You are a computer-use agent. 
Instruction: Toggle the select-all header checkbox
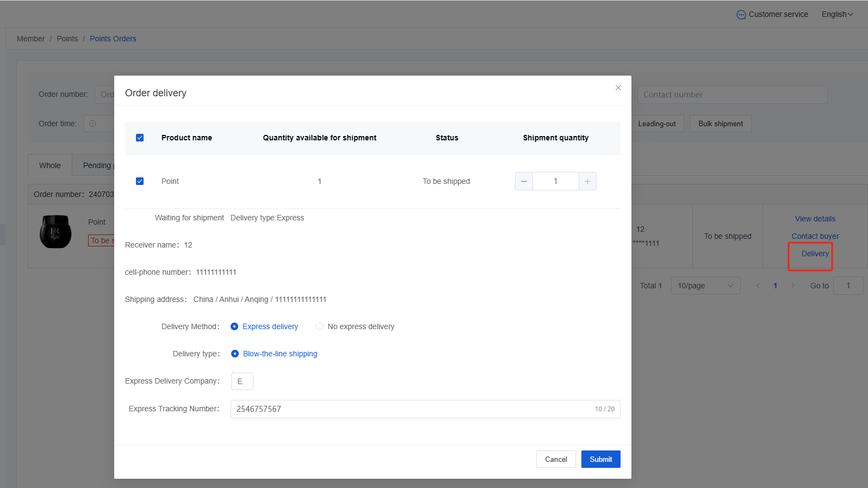pyautogui.click(x=140, y=138)
